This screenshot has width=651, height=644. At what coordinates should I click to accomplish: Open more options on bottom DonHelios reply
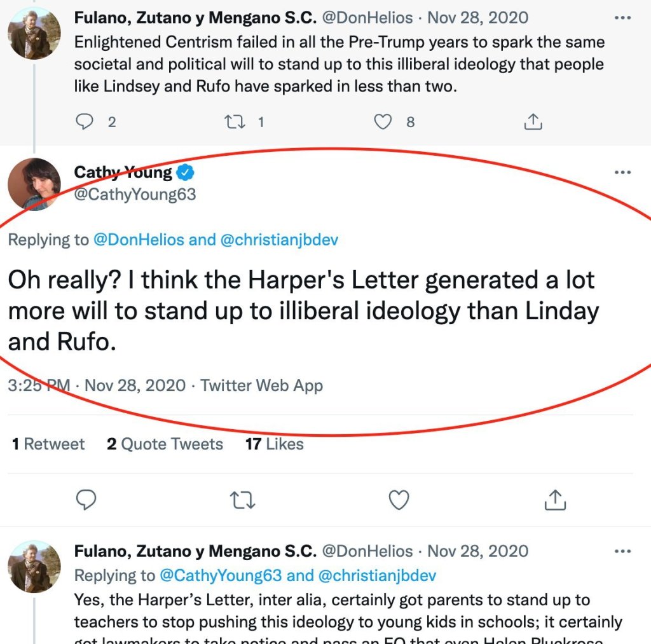pos(622,551)
